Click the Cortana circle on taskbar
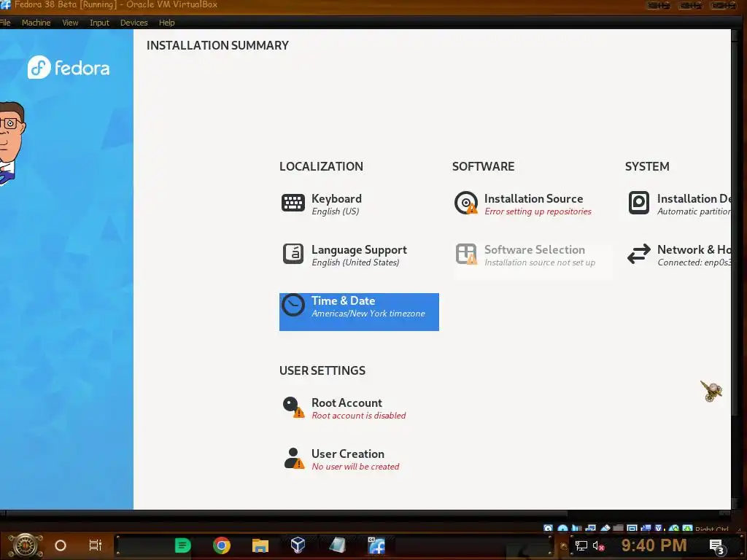Viewport: 747px width, 560px height. (x=61, y=545)
